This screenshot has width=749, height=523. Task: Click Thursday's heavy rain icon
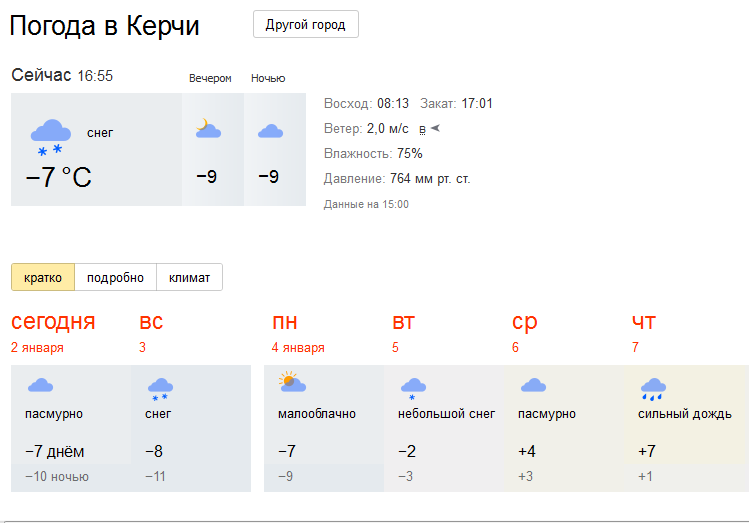click(653, 389)
